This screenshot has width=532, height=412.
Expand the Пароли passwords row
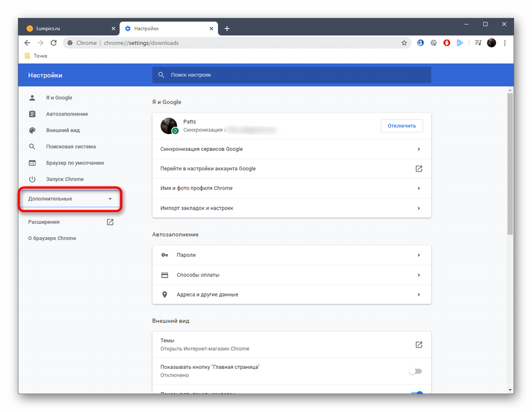point(291,255)
